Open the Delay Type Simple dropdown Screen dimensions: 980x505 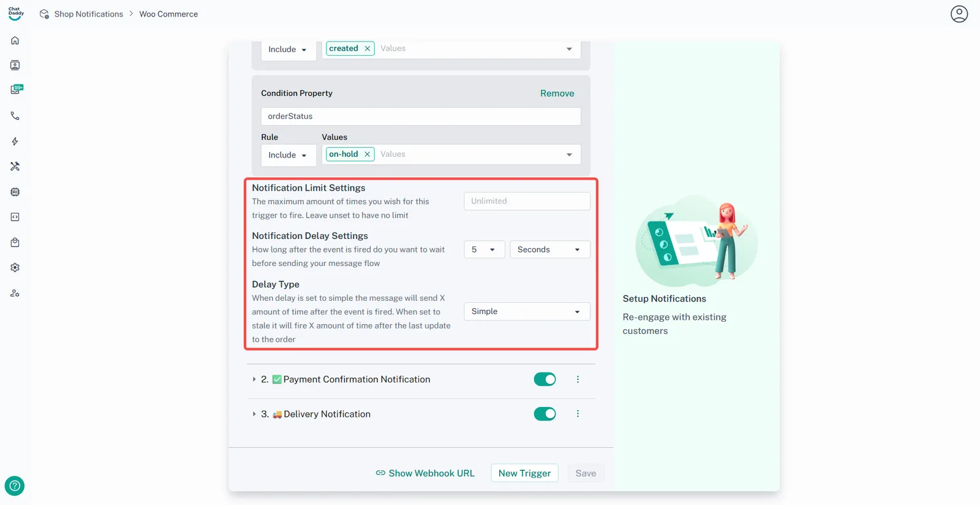pos(527,311)
